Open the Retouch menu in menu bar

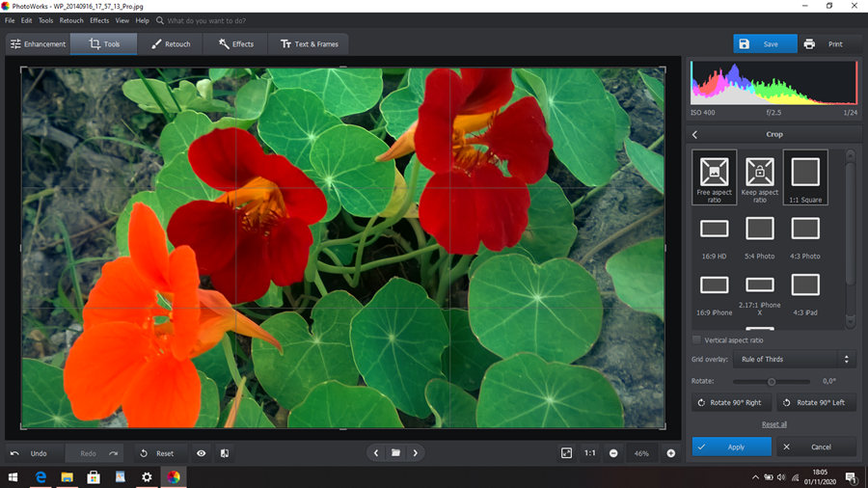(71, 20)
